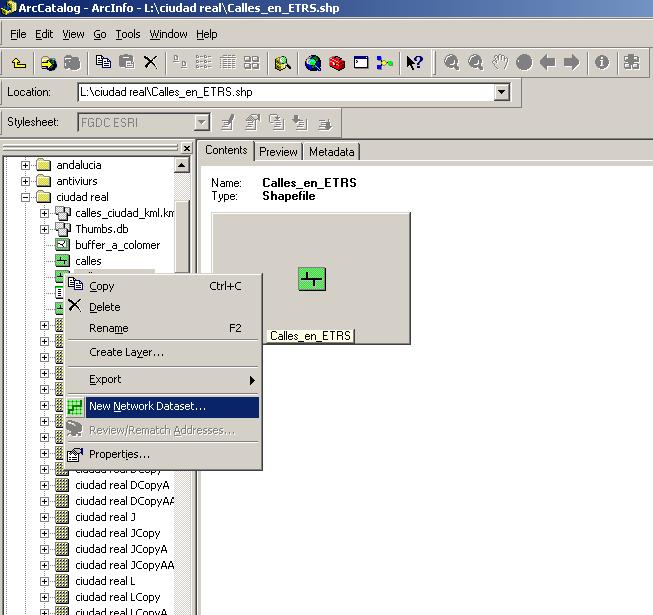Click the Location path field
This screenshot has height=615, width=653.
(x=286, y=92)
